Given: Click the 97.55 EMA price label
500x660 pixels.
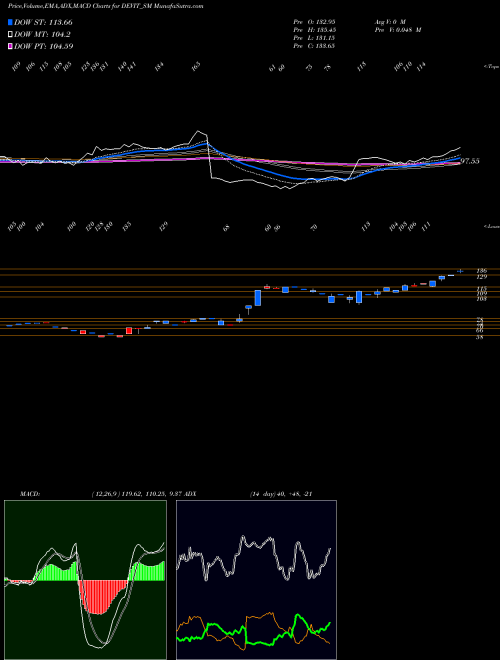Looking at the screenshot, I should pyautogui.click(x=470, y=161).
